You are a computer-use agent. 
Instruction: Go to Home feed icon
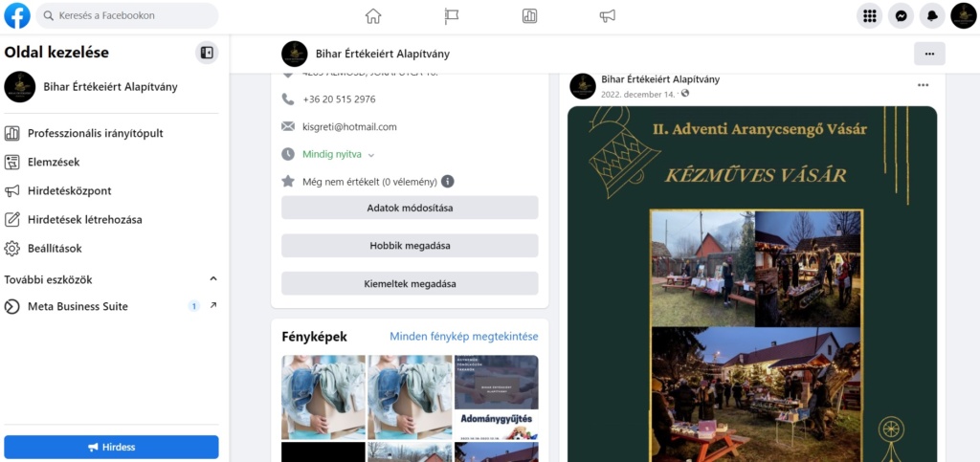(x=373, y=16)
